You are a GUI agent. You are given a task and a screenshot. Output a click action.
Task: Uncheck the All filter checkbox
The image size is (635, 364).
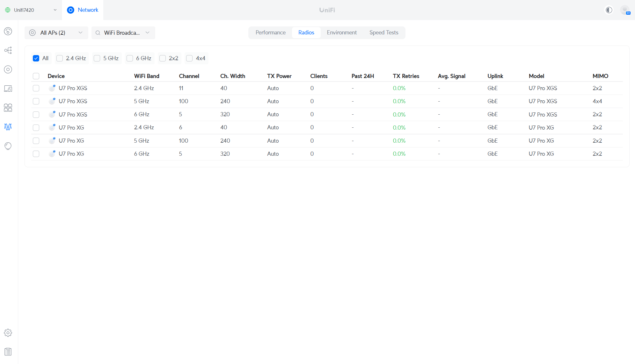[x=36, y=58]
